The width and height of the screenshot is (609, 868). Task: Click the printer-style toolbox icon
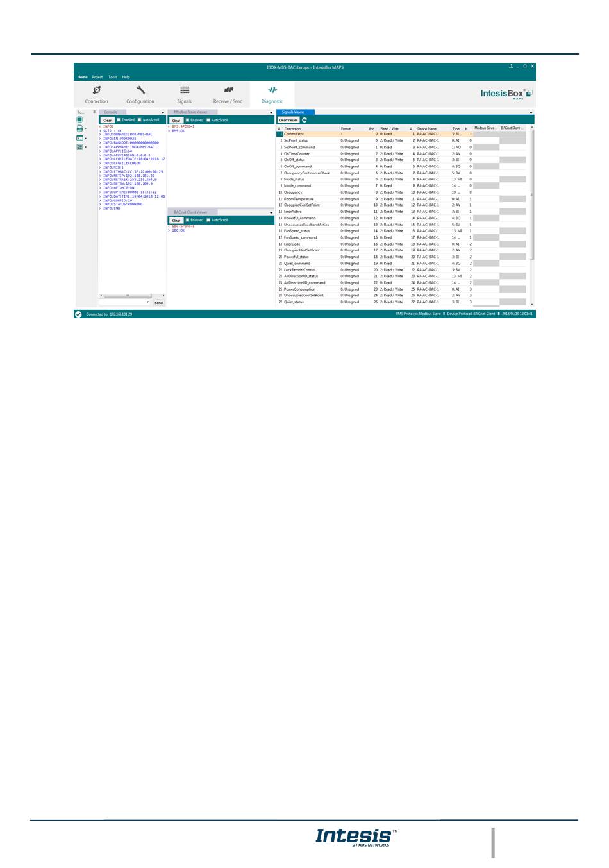[80, 129]
